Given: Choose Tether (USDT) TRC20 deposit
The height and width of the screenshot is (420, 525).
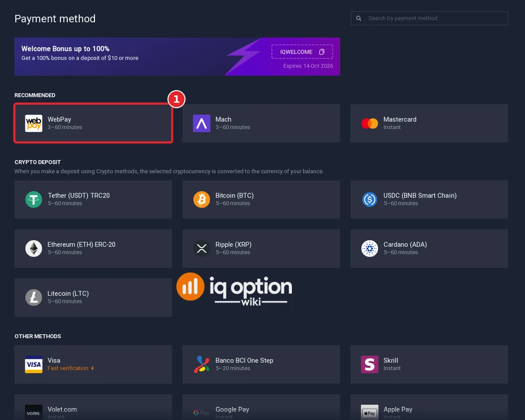Looking at the screenshot, I should [x=93, y=199].
